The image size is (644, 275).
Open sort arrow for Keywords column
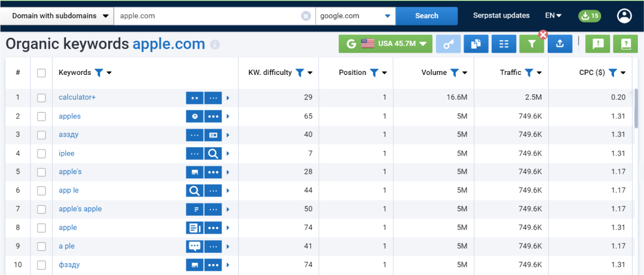pyautogui.click(x=109, y=73)
